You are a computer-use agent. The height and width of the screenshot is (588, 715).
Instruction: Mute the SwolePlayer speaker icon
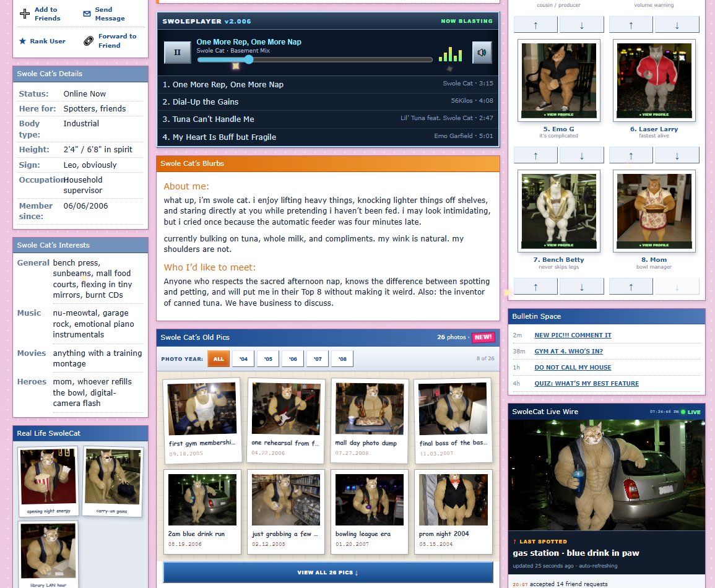pos(482,53)
